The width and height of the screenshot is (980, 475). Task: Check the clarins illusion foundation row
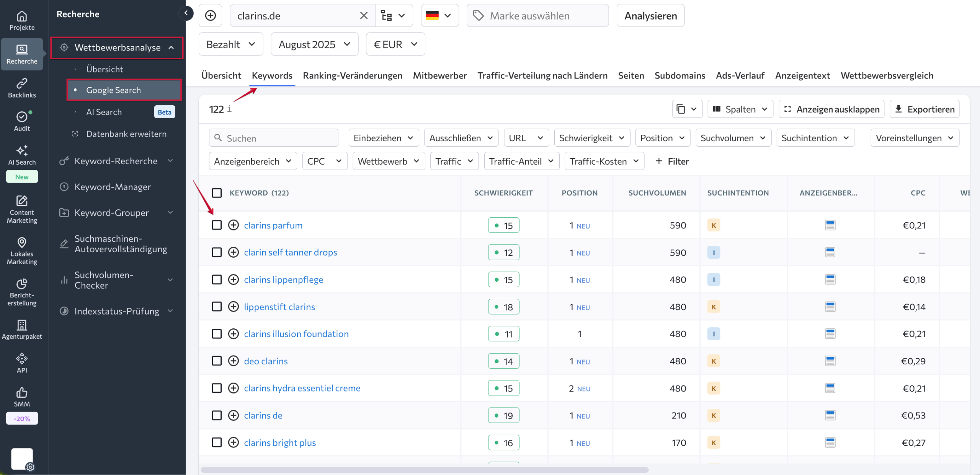click(217, 334)
